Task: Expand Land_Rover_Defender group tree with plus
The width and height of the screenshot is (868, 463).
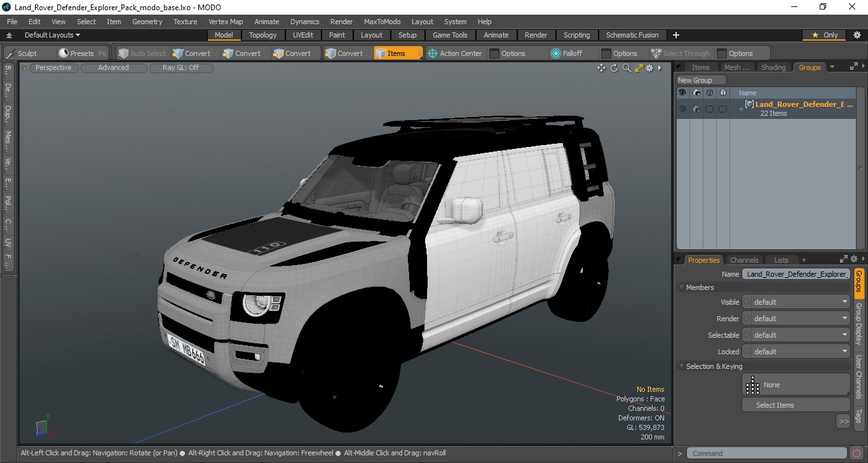Action: [741, 109]
